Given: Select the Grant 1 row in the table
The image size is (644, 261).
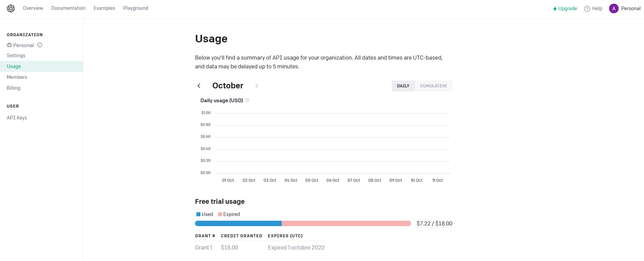Looking at the screenshot, I should click(x=203, y=247).
